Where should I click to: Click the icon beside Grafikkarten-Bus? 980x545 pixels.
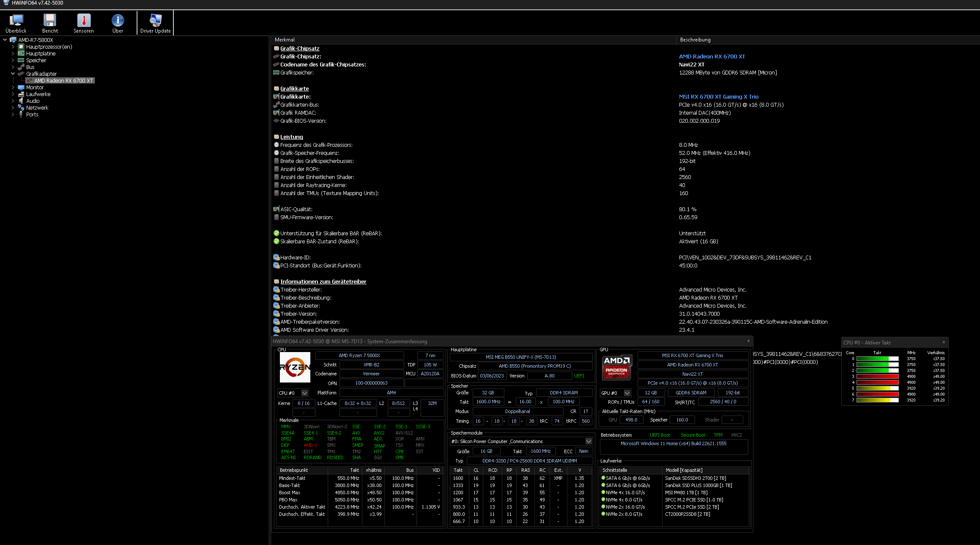(x=276, y=105)
